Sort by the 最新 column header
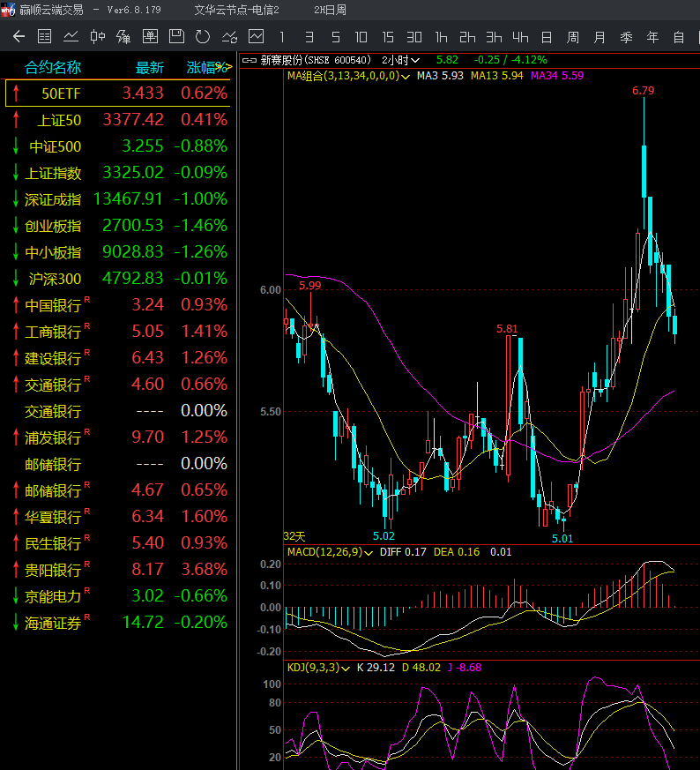Image resolution: width=700 pixels, height=770 pixels. coord(149,68)
